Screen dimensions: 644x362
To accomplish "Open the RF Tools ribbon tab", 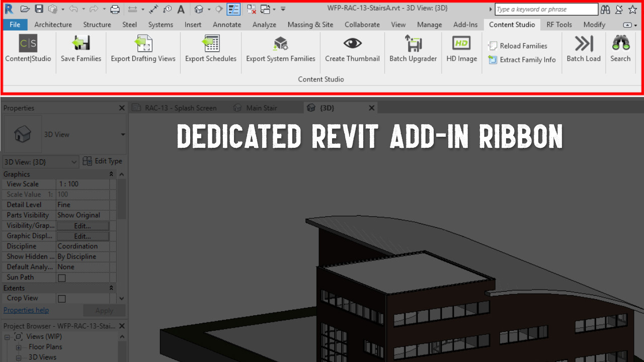I will [559, 25].
